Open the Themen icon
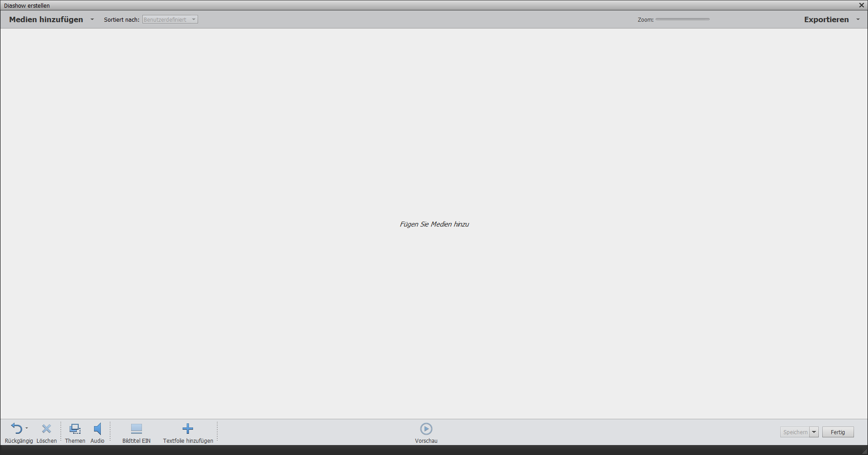The width and height of the screenshot is (868, 455). [75, 428]
